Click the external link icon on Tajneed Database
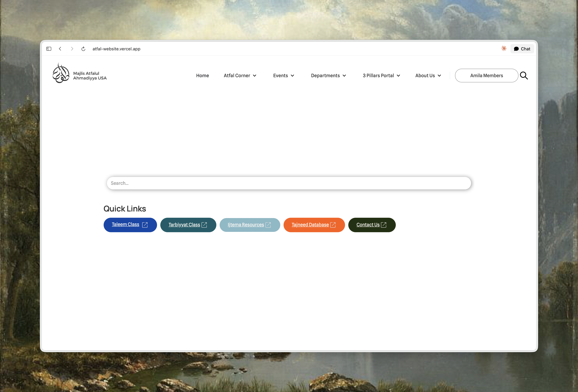Screen dimensions: 578x392 [x=333, y=225]
